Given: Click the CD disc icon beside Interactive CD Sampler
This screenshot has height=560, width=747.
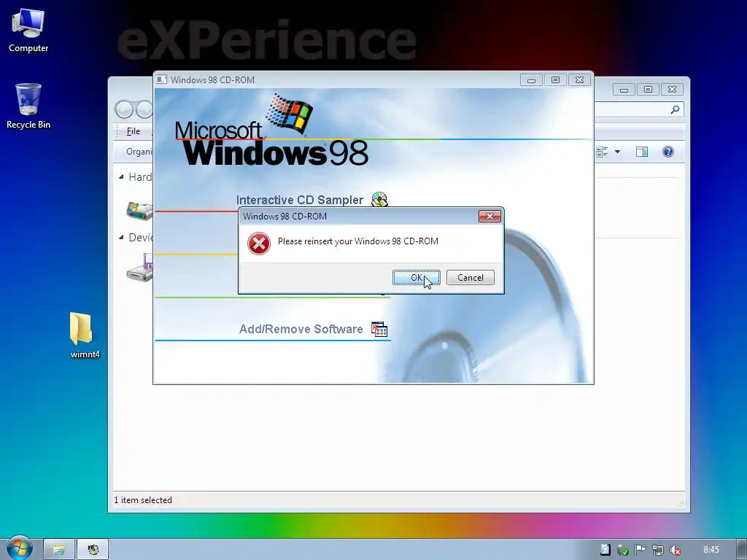Looking at the screenshot, I should [379, 200].
